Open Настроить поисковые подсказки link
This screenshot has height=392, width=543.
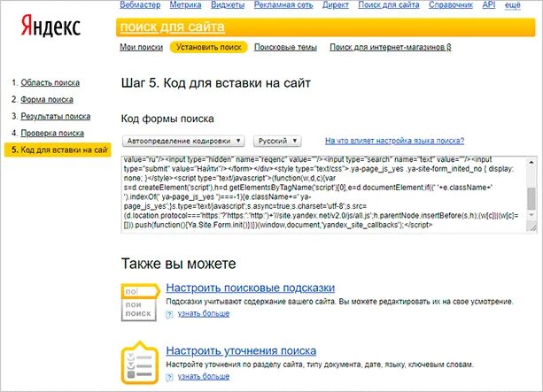click(251, 288)
